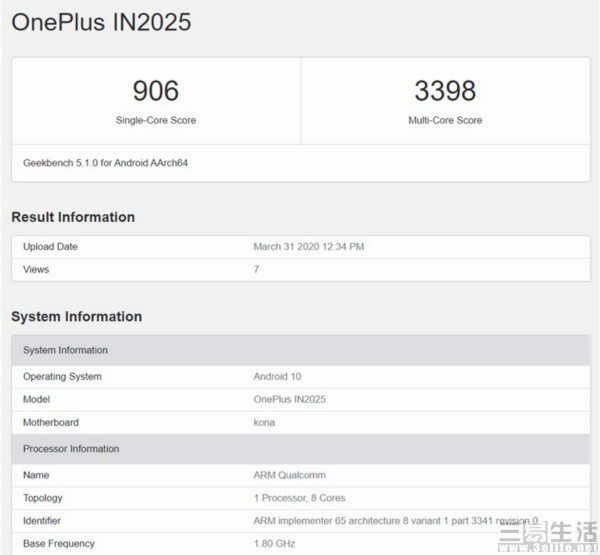Click the Topology label
Screen dimensions: 600x555
42,498
